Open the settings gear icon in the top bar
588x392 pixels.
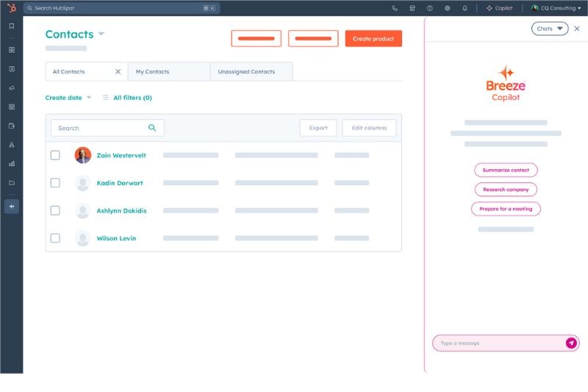tap(447, 8)
